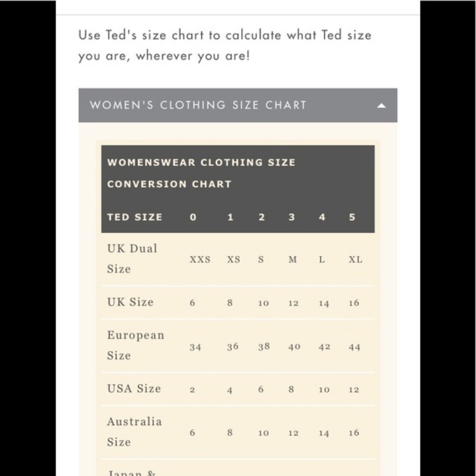Screen dimensions: 476x476
Task: Select Ted Size 5 column header
Action: click(352, 217)
